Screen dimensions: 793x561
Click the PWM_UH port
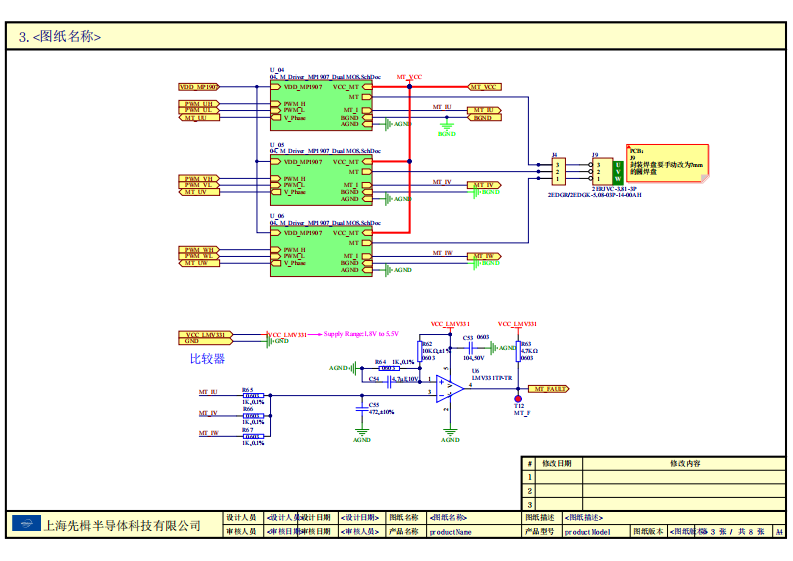[199, 104]
